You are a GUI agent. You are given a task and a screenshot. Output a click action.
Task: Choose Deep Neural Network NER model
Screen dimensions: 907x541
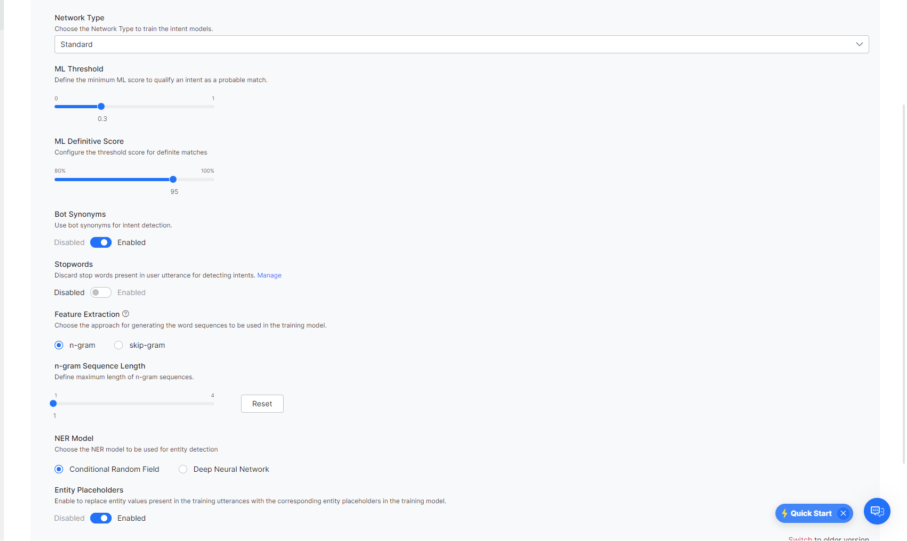click(x=183, y=469)
